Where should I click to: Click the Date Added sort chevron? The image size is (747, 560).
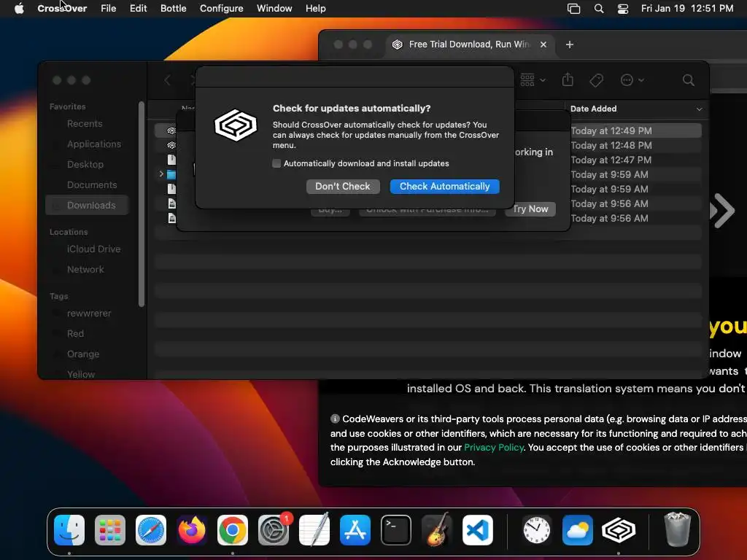coord(699,109)
